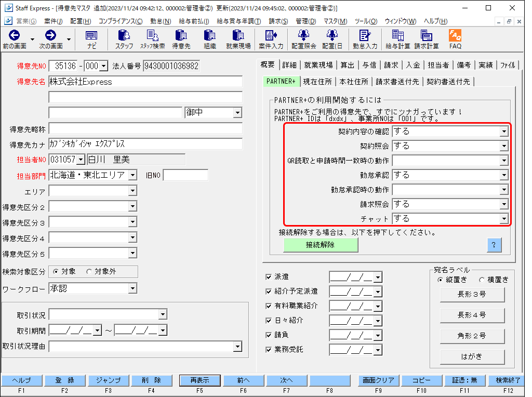Viewport: 532px width, 397px height.
Task: Open the ナビ navigation icon
Action: pyautogui.click(x=91, y=36)
